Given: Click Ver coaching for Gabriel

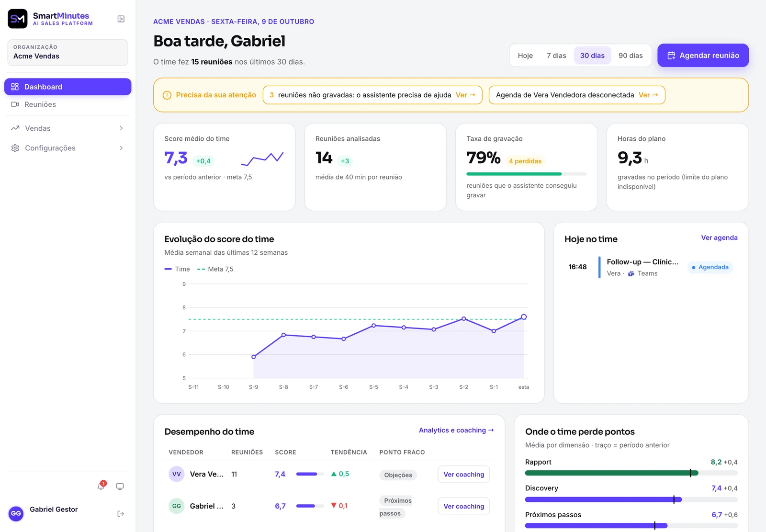Looking at the screenshot, I should point(463,506).
